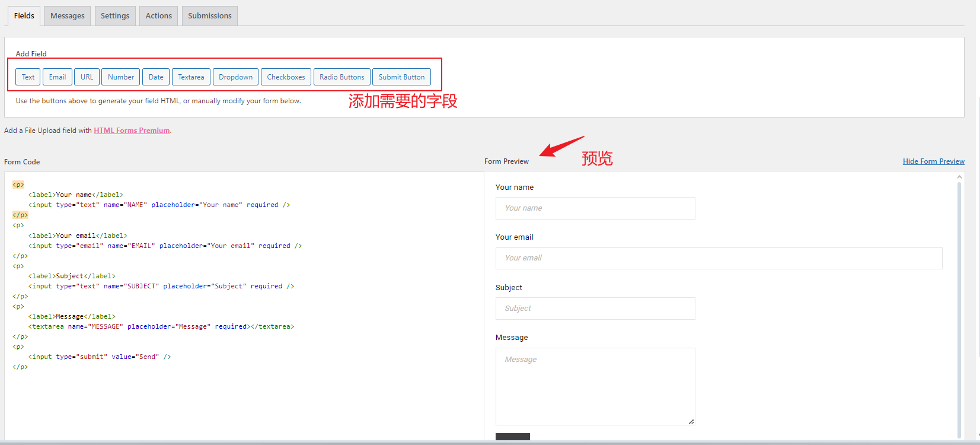
Task: Click the 'Add Field' heading
Action: [x=31, y=54]
